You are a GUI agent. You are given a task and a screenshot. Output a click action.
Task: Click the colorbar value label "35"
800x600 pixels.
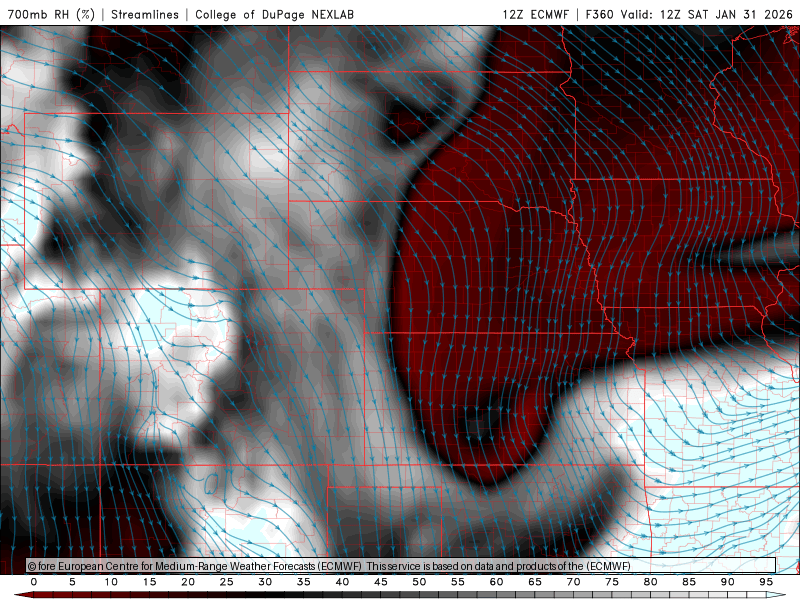point(304,582)
